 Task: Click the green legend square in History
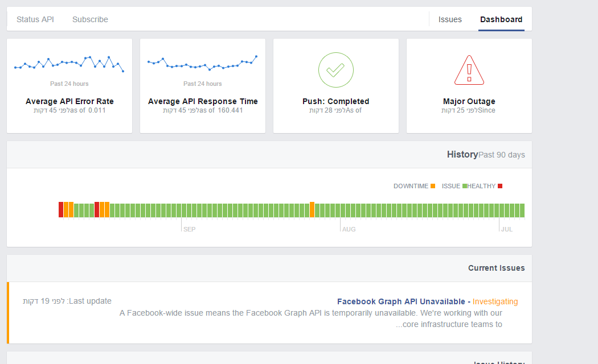465,186
